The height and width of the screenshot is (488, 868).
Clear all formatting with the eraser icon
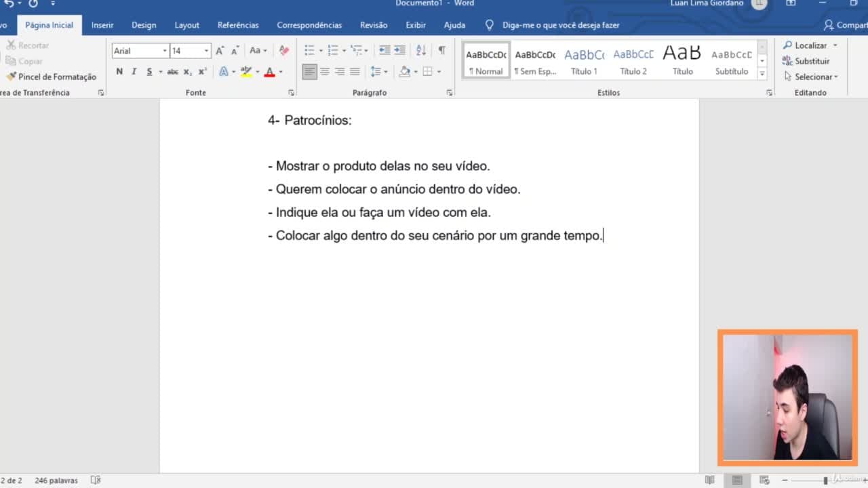pos(284,51)
